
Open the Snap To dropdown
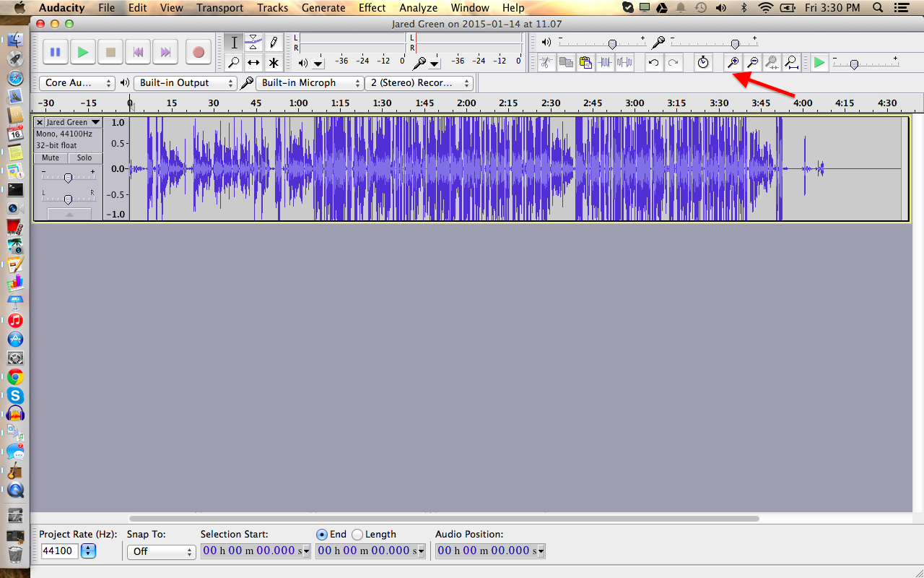[161, 551]
